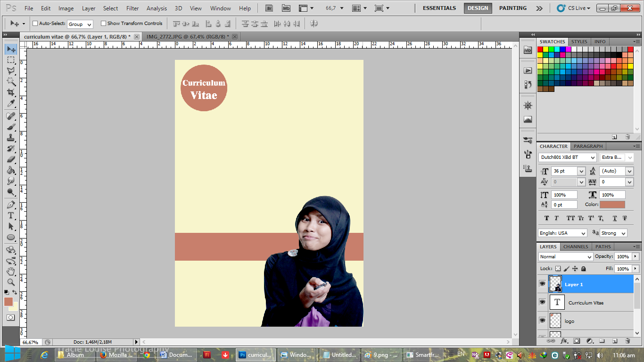
Task: Open the Auto-Select Group dropdown
Action: (x=80, y=24)
